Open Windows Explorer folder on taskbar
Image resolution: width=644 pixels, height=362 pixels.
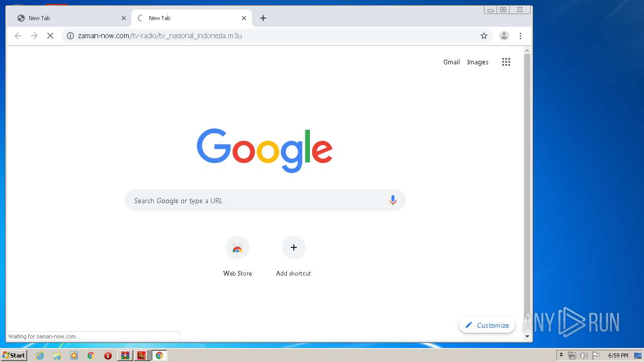[x=57, y=355]
